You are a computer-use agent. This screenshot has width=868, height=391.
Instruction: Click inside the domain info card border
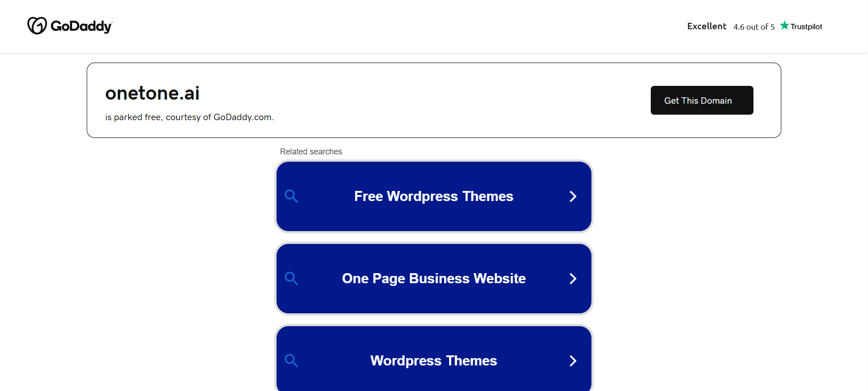(x=434, y=100)
